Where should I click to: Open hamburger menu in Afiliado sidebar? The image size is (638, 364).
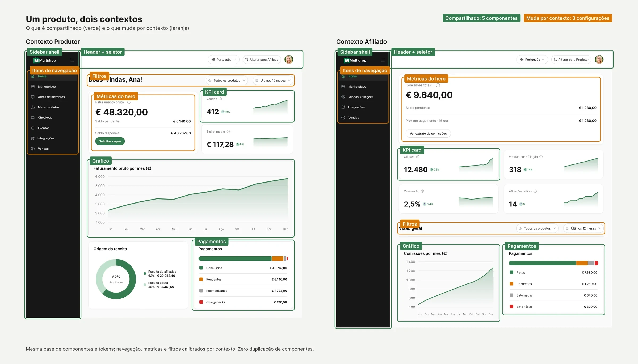coord(383,60)
